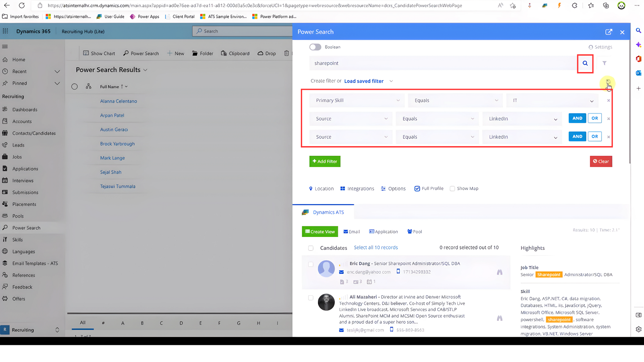This screenshot has height=362, width=644.
Task: Select Ali Mazaheri's checkbox
Action: [x=311, y=298]
